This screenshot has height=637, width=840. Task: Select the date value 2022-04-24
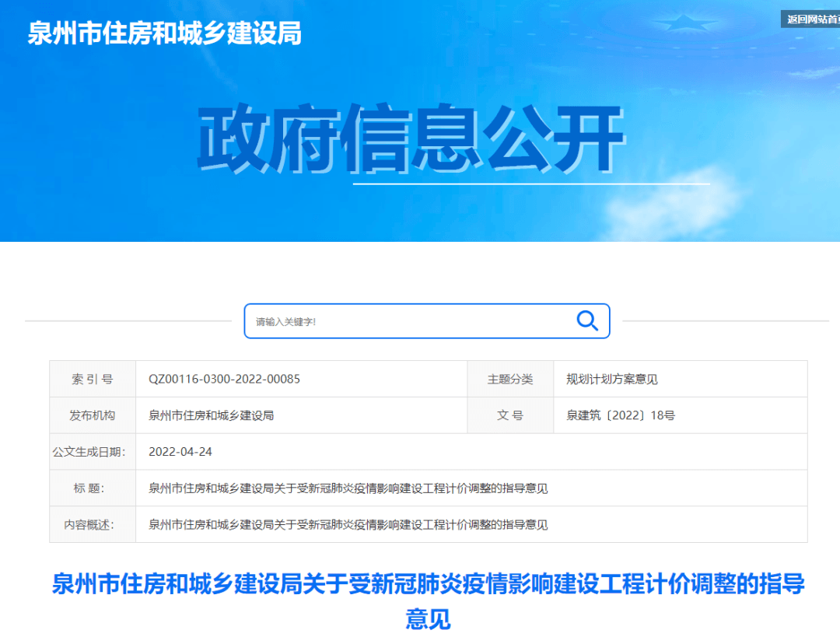(180, 452)
